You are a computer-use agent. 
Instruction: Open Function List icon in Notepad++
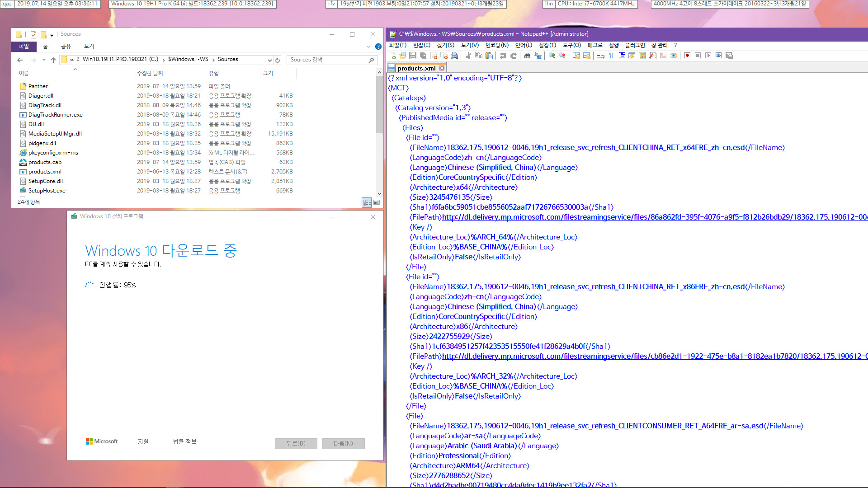pos(653,56)
